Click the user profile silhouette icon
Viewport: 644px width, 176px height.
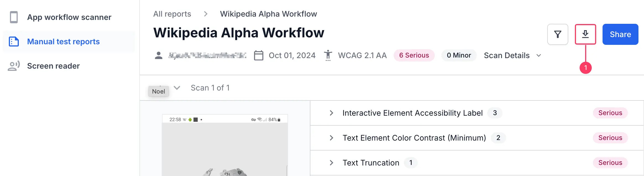tap(159, 55)
